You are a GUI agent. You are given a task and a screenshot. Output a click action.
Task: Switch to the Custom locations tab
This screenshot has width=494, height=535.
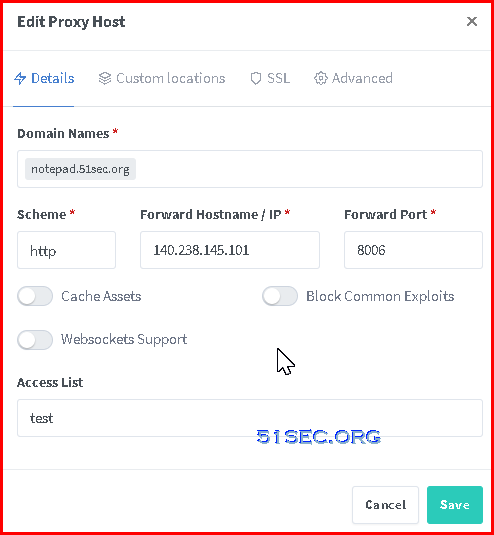tap(162, 78)
